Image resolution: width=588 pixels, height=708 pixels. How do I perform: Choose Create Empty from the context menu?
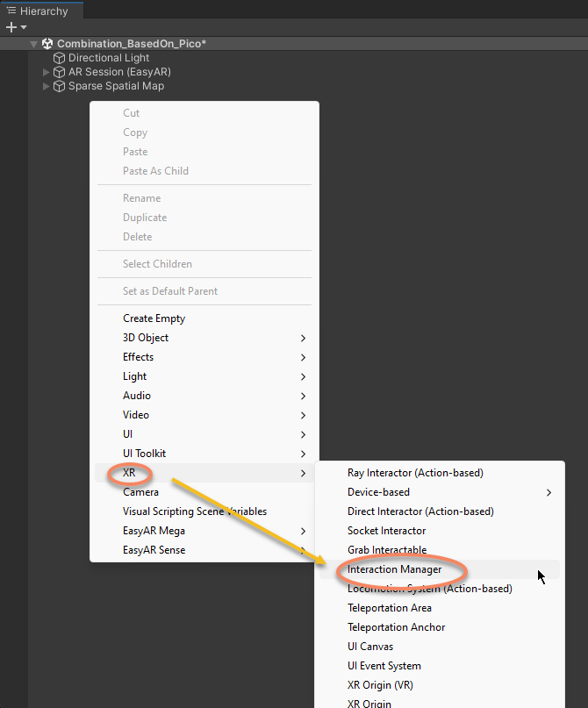[x=153, y=318]
